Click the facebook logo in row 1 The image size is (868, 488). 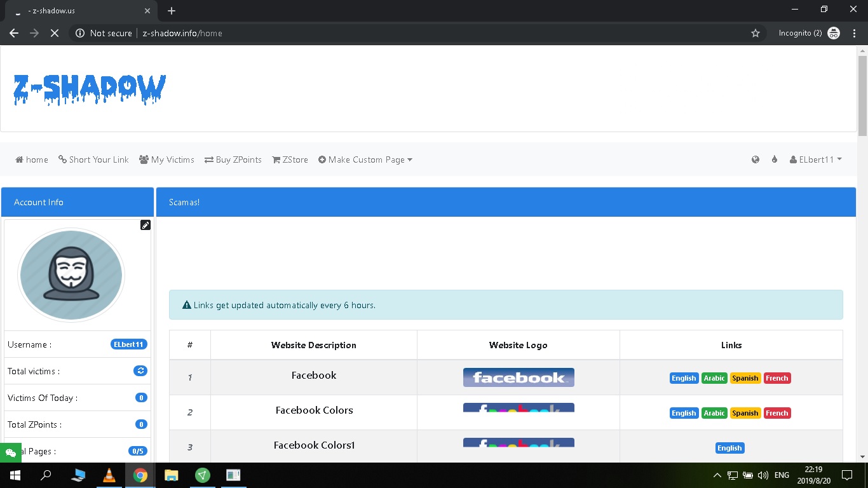tap(518, 377)
